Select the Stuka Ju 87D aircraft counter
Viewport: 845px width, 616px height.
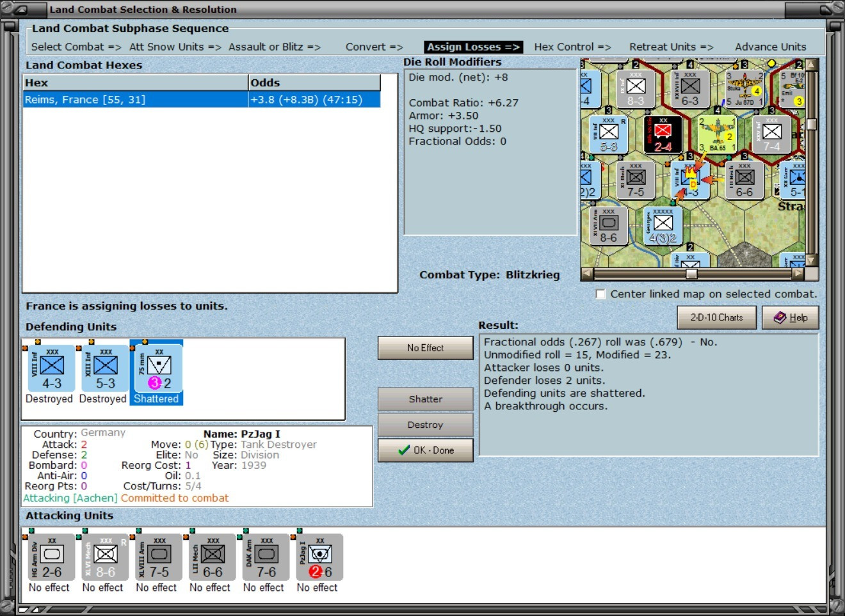coord(744,89)
